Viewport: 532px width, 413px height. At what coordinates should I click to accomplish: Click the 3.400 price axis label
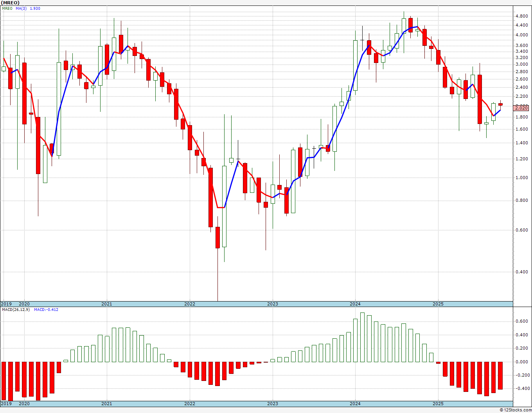(x=521, y=52)
